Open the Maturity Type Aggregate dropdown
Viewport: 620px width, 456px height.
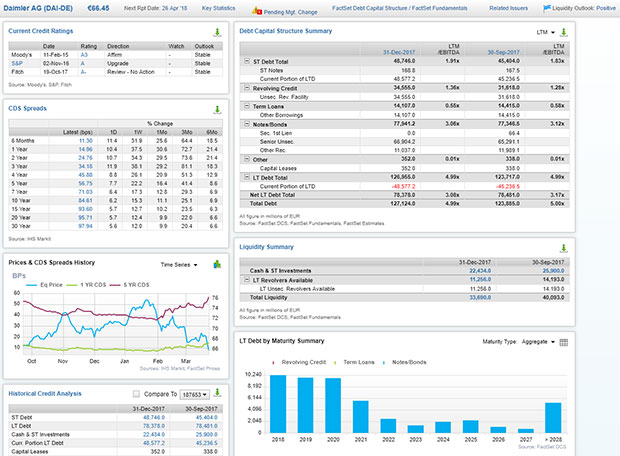[539, 342]
